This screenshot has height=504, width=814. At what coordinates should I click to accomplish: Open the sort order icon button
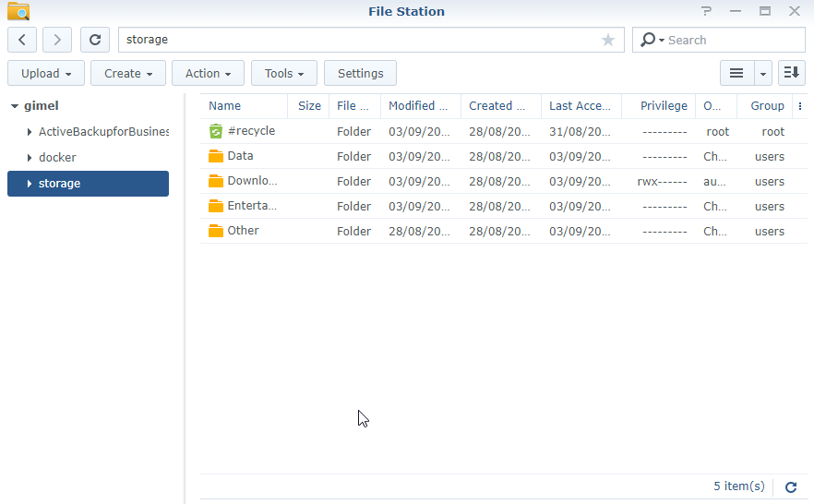coord(792,74)
